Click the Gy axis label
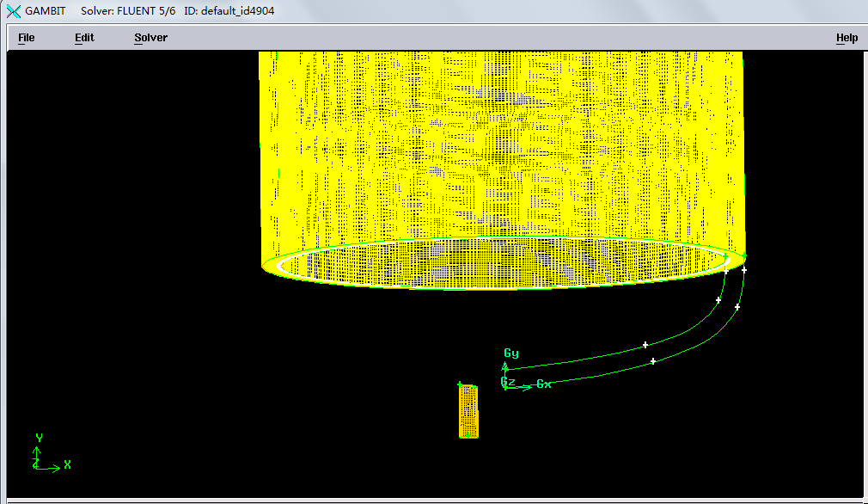The width and height of the screenshot is (868, 504). pyautogui.click(x=511, y=353)
